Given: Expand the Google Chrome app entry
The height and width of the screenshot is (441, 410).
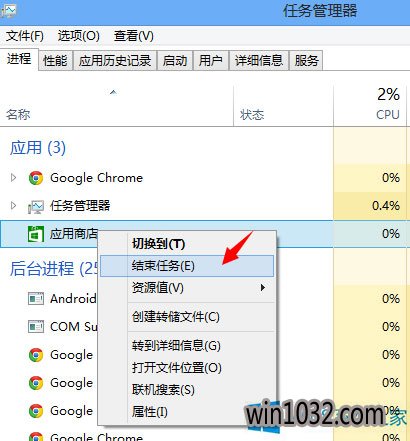Looking at the screenshot, I should click(13, 178).
